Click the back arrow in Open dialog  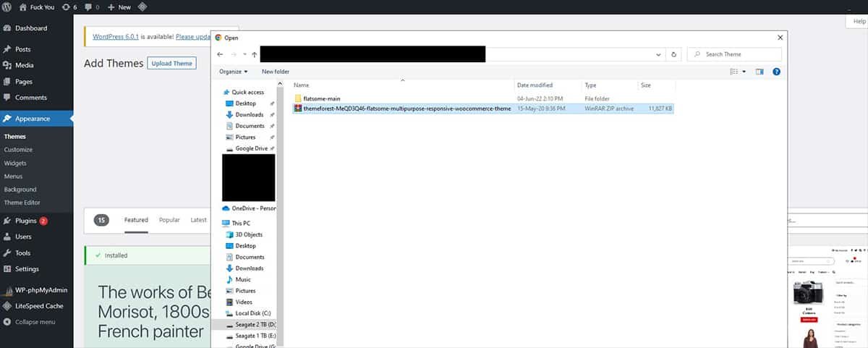(220, 54)
